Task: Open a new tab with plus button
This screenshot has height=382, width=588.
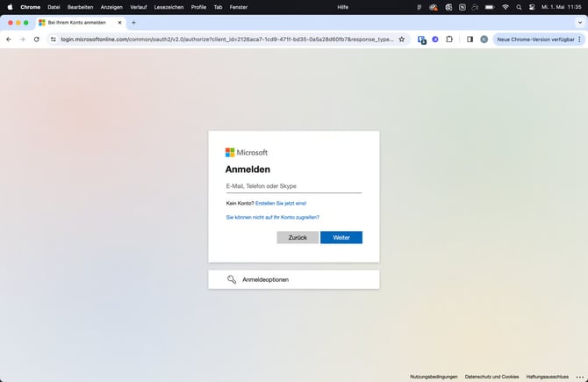Action: coord(133,23)
